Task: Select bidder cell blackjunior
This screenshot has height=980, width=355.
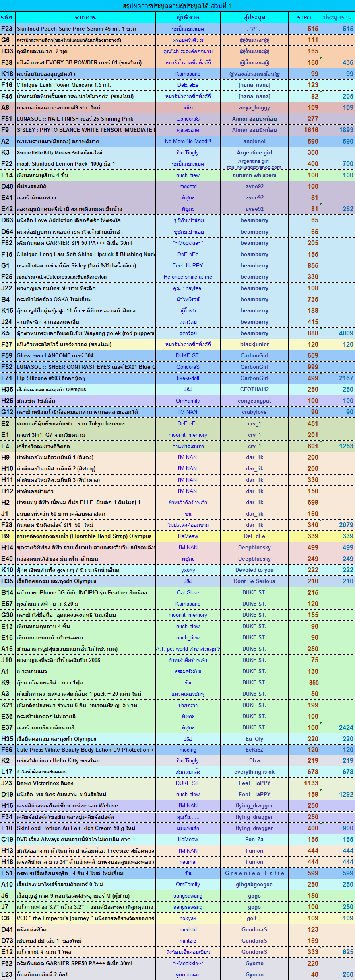Action: 254,344
